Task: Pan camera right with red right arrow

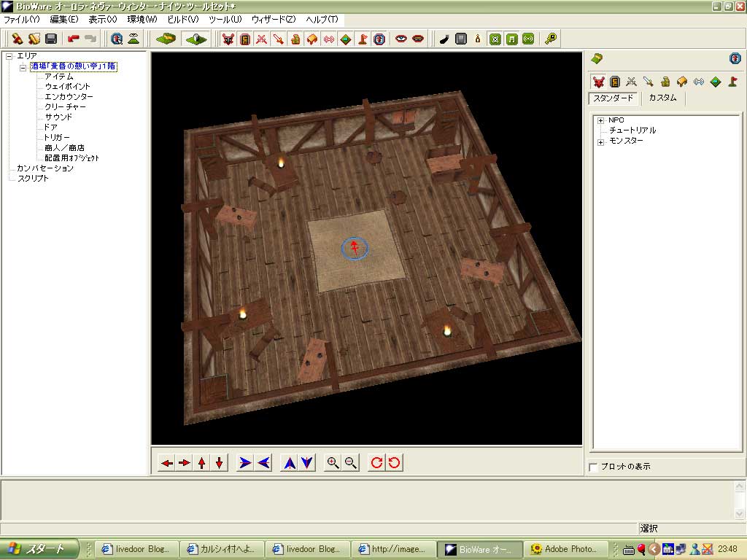Action: 184,463
